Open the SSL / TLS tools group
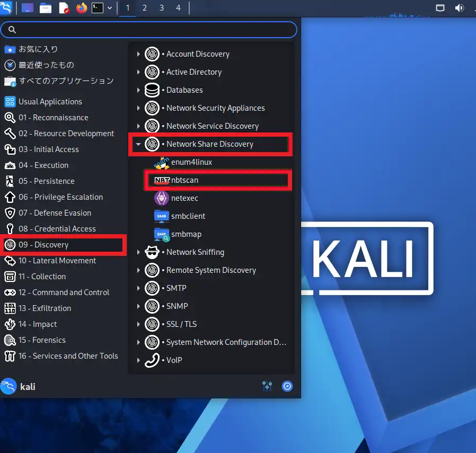The image size is (476, 453). coord(212,324)
